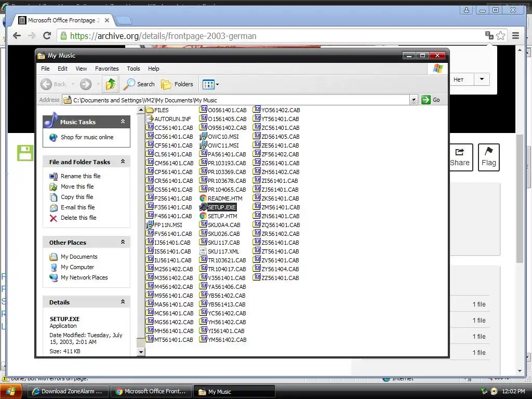
Task: Open the Search toolbar button
Action: click(139, 84)
